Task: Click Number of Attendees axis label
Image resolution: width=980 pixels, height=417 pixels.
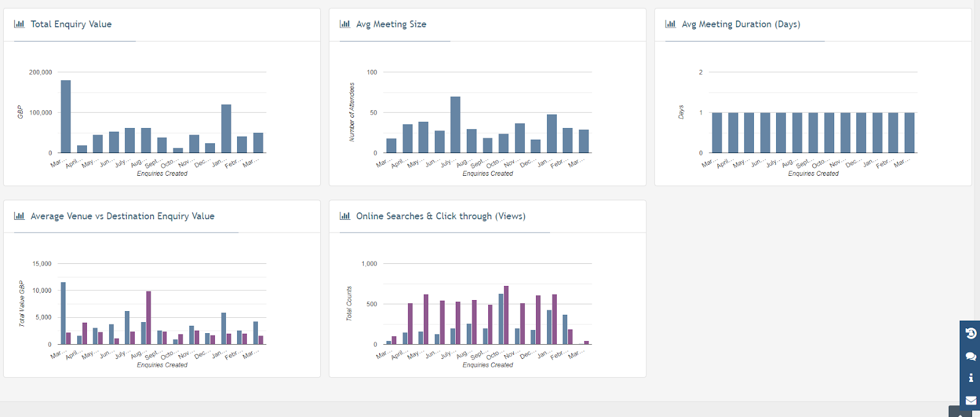Action: coord(352,112)
